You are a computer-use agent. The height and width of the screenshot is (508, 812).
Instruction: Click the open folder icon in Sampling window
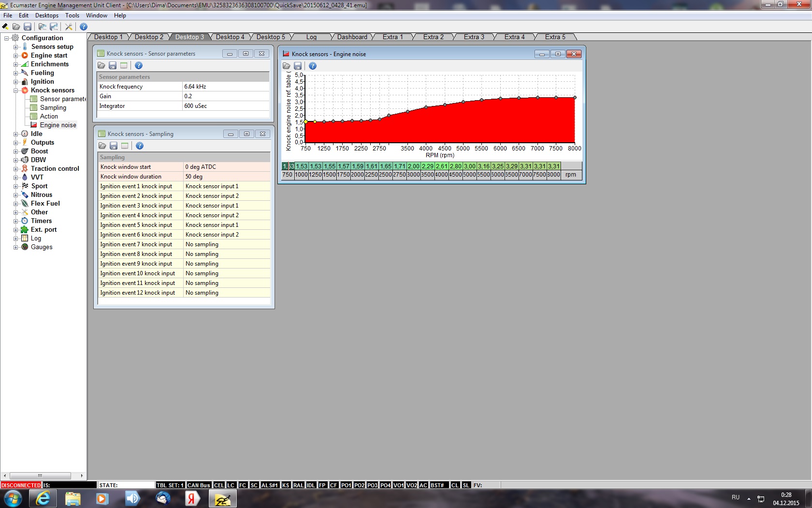[102, 146]
